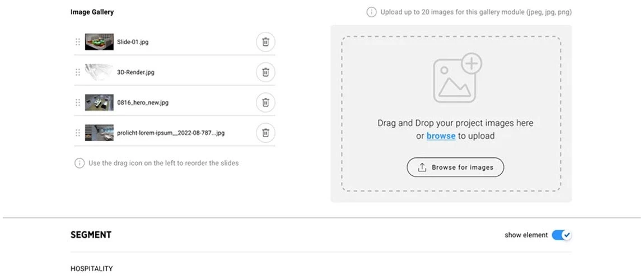Open the Slide-01.jpg thumbnail
This screenshot has width=644, height=280.
pos(99,42)
